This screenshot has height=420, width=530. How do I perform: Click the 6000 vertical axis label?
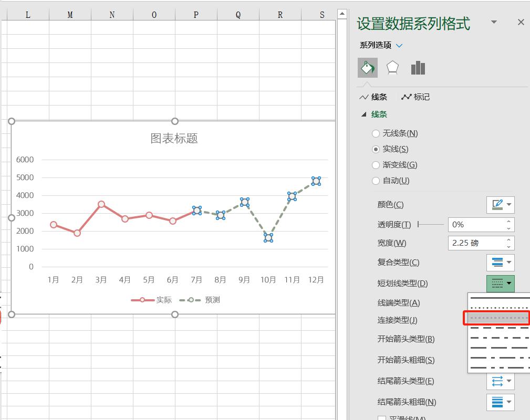click(x=25, y=160)
